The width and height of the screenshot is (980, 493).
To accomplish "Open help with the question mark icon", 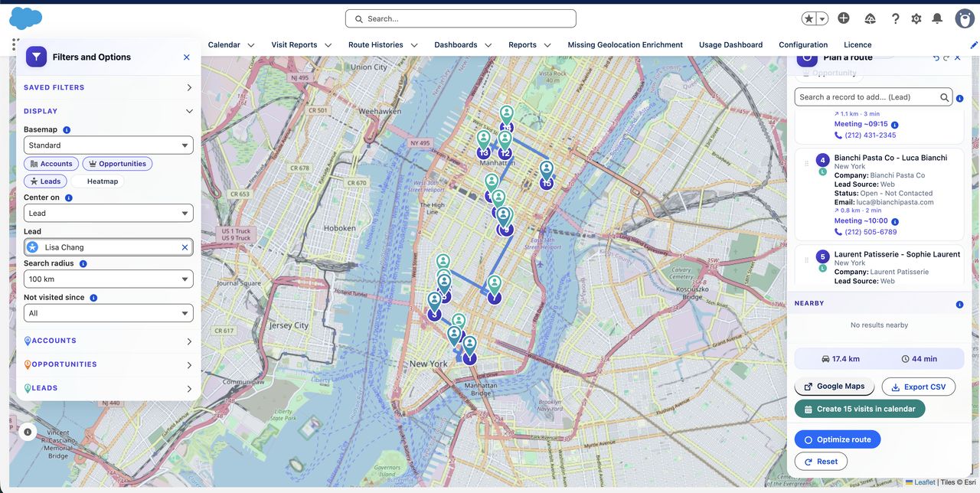I will [x=895, y=18].
